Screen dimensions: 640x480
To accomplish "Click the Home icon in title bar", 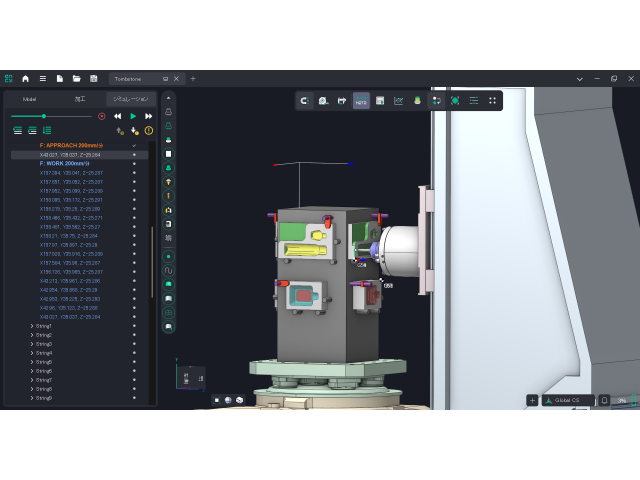I will [x=25, y=78].
